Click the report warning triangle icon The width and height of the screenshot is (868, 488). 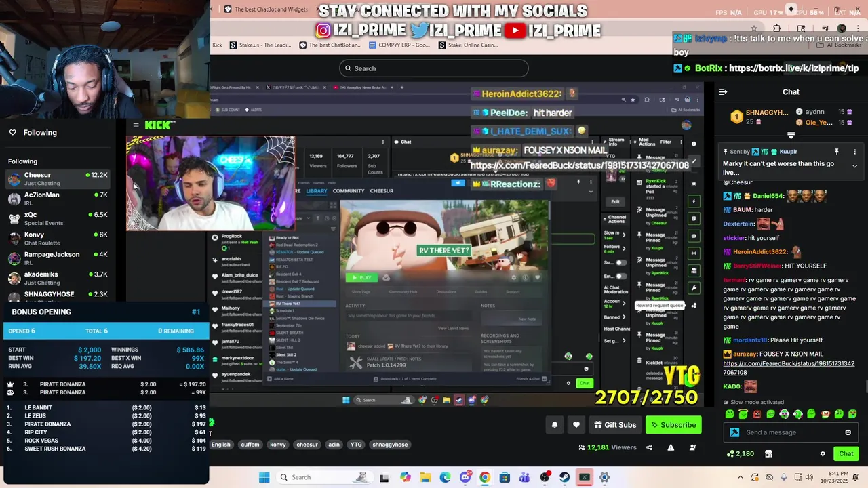point(671,447)
